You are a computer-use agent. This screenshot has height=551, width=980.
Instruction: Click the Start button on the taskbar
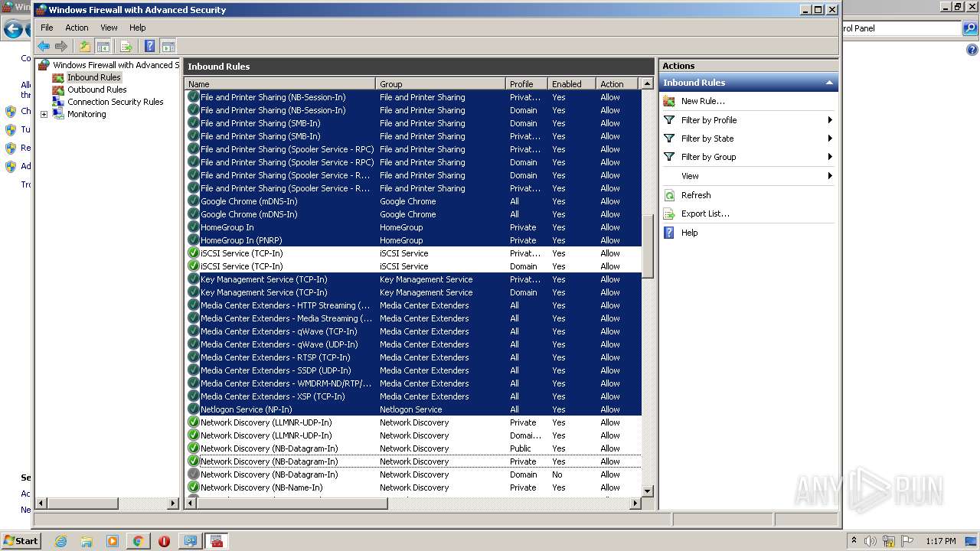[x=21, y=540]
